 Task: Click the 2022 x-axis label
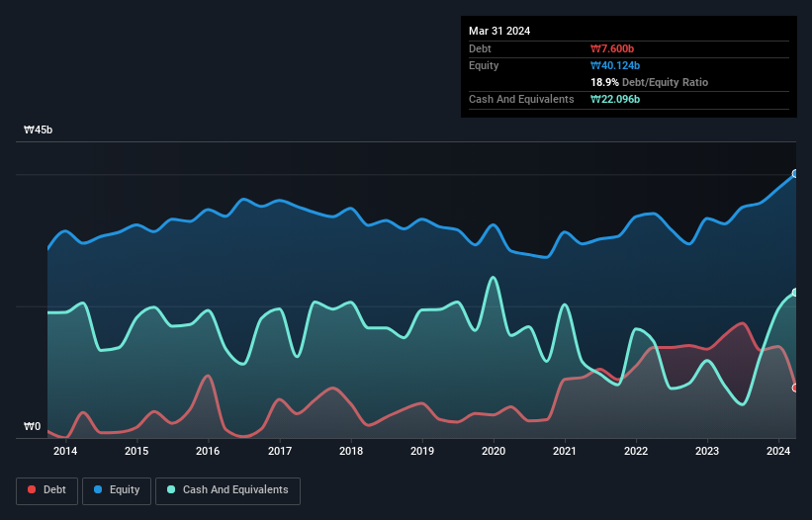[x=636, y=451]
